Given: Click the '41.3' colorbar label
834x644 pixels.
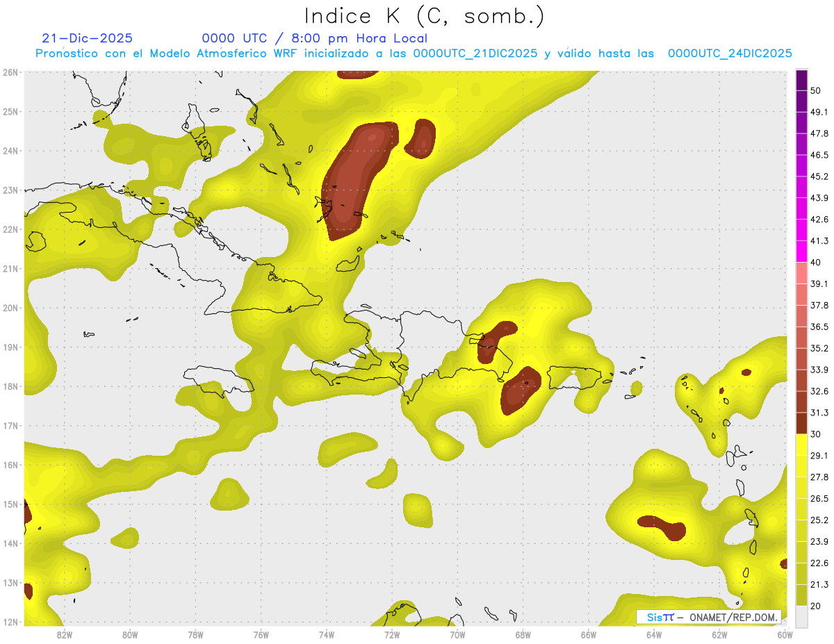Looking at the screenshot, I should (819, 241).
